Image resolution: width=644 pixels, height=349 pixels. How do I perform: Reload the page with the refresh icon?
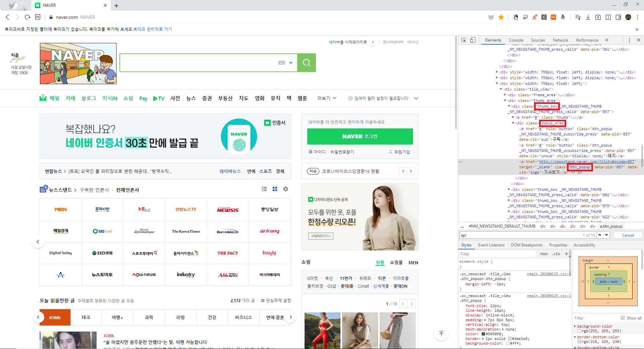pyautogui.click(x=28, y=17)
